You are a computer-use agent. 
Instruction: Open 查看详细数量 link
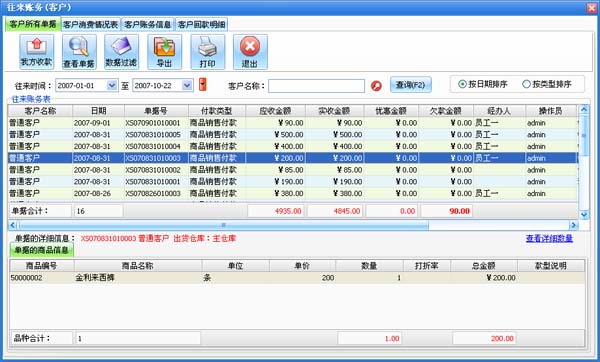pyautogui.click(x=549, y=238)
